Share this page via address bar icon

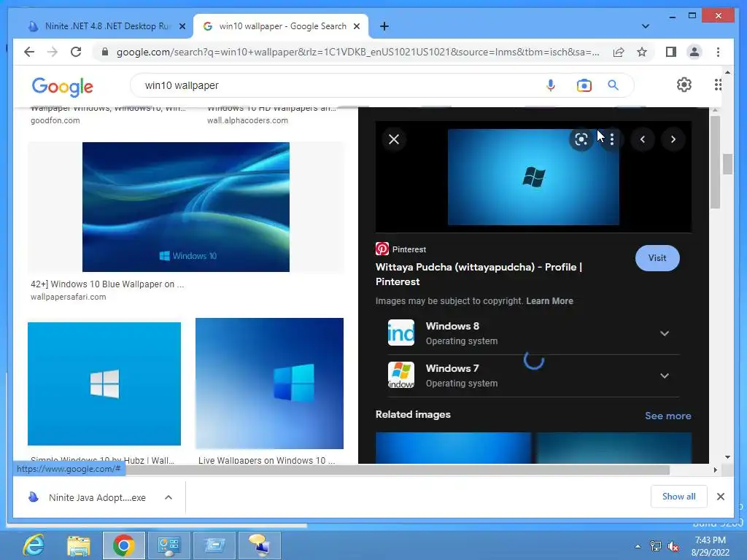pos(619,52)
